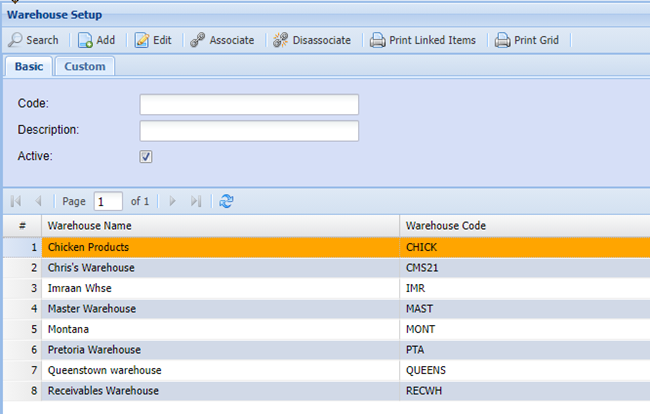
Task: Click the Print Grid printer icon
Action: 503,40
